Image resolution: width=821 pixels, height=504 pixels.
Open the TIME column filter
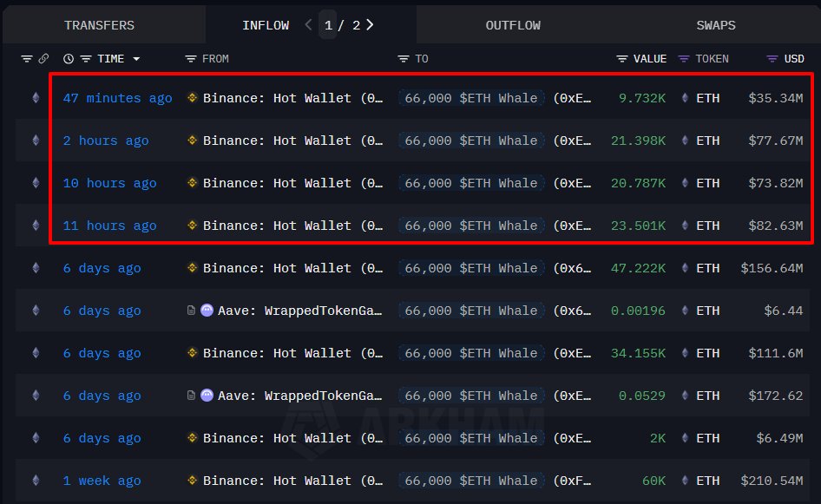tap(85, 59)
